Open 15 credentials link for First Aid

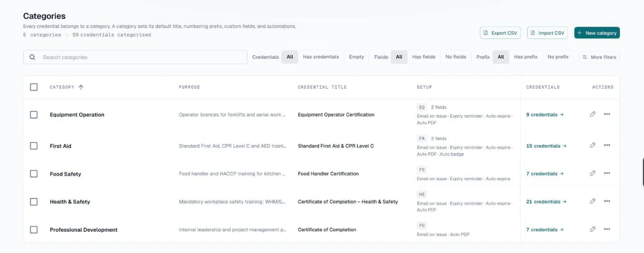546,146
